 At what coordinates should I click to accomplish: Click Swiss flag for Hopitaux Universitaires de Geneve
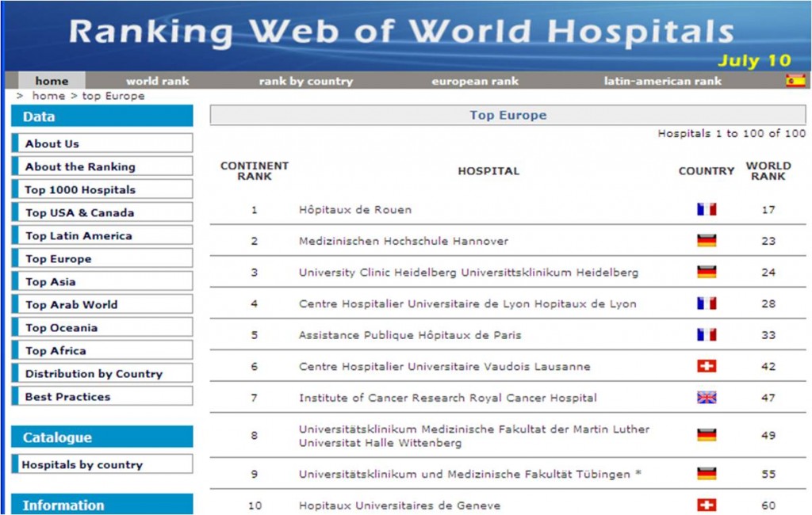coord(706,505)
